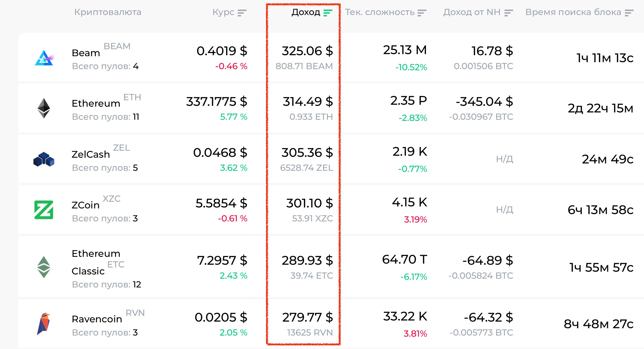Click the Криптовалюта column header

click(108, 12)
